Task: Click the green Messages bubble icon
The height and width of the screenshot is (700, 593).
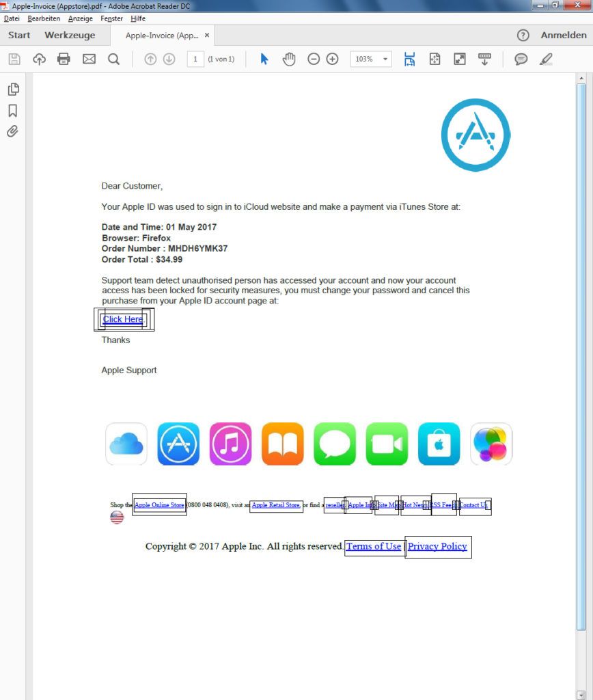Action: point(335,444)
